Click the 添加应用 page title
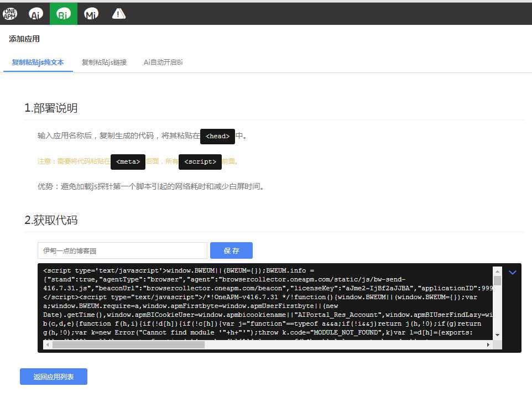Image resolution: width=532 pixels, height=397 pixels. 24,39
